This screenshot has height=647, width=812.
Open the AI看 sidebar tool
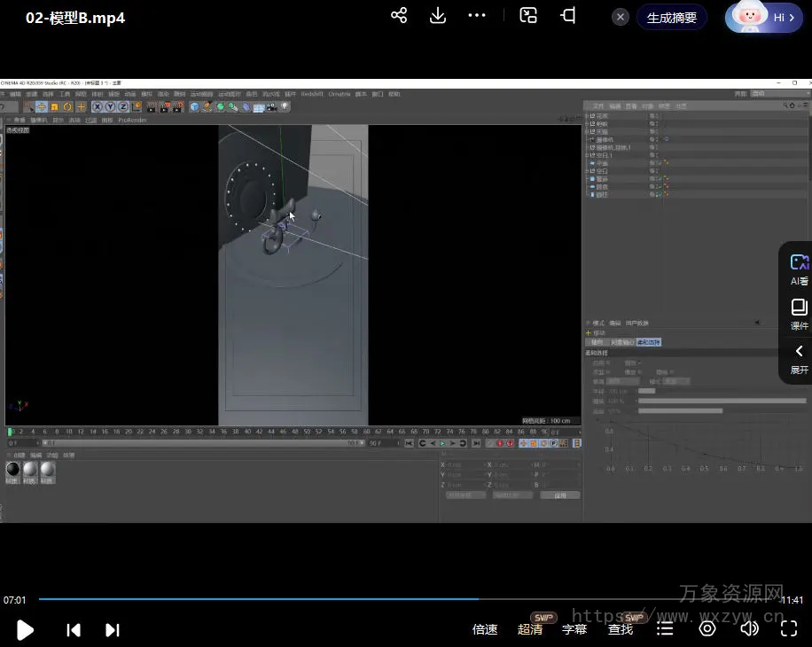(x=799, y=269)
